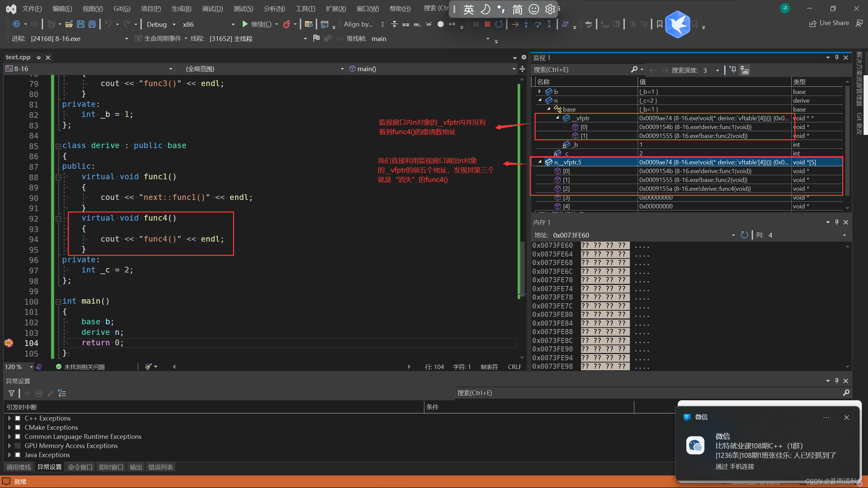Image resolution: width=868 pixels, height=488 pixels.
Task: Click the Step Out arrow icon
Action: pyautogui.click(x=549, y=24)
